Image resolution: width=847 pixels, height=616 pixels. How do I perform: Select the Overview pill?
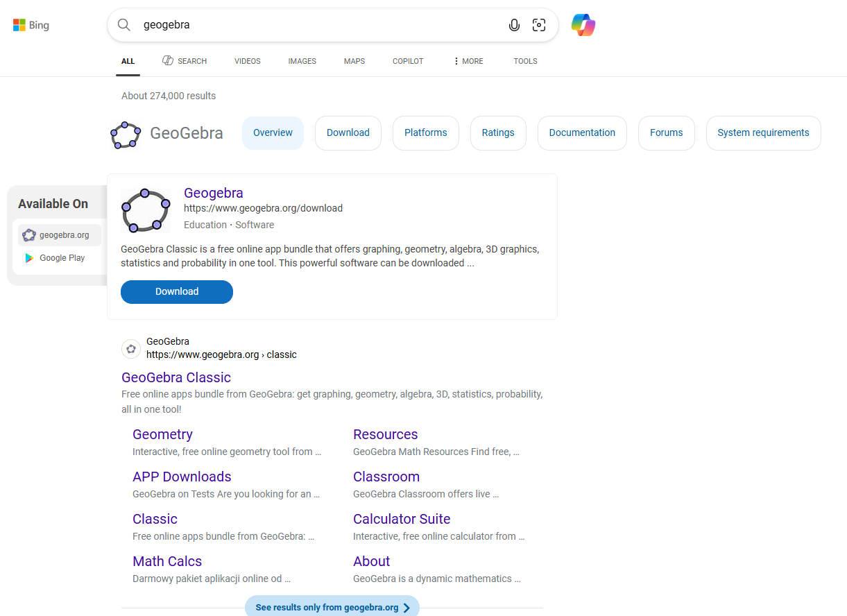273,133
